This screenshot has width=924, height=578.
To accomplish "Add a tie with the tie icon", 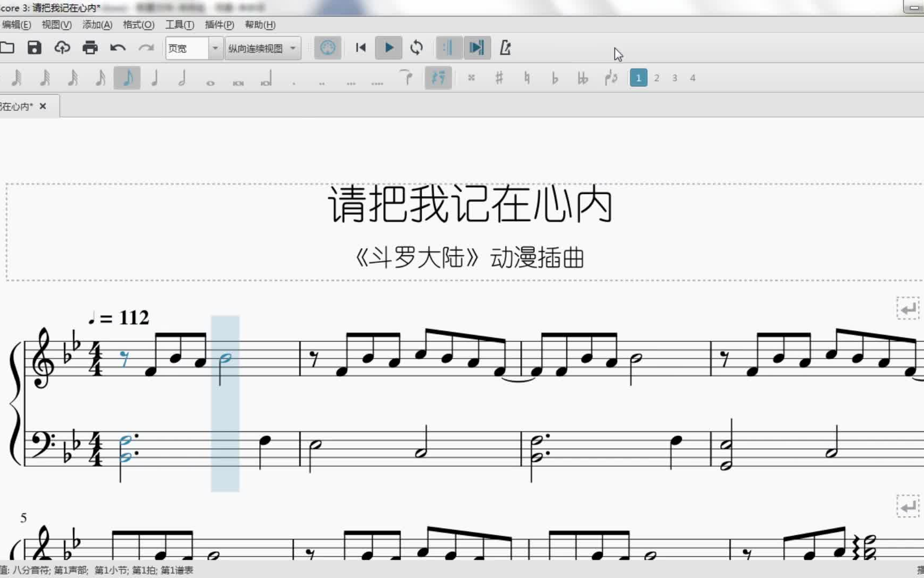I will [x=407, y=78].
